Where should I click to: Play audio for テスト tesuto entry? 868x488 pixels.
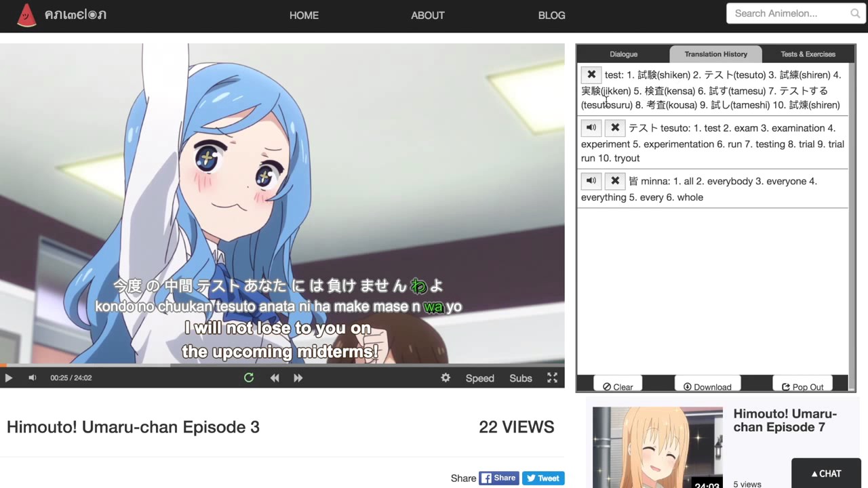coord(591,127)
